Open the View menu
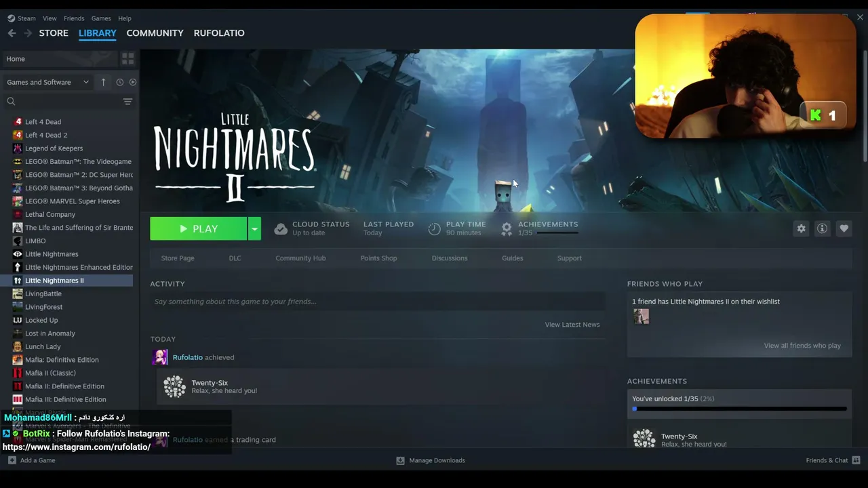868x488 pixels. click(50, 18)
